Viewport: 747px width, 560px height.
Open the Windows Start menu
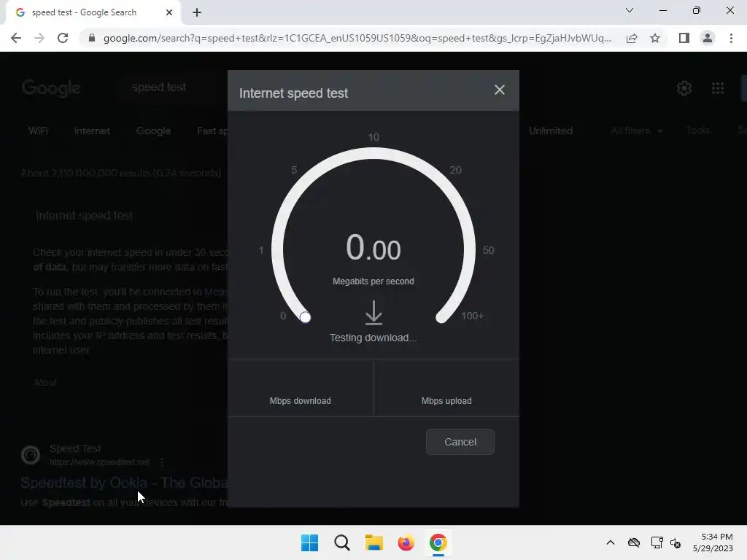coord(309,542)
